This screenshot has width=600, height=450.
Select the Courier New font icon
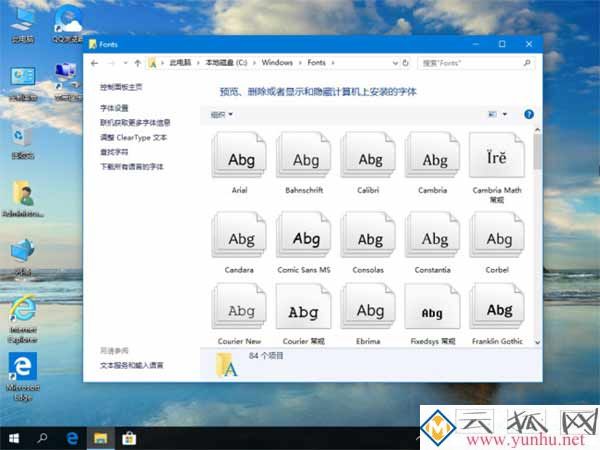pyautogui.click(x=239, y=306)
